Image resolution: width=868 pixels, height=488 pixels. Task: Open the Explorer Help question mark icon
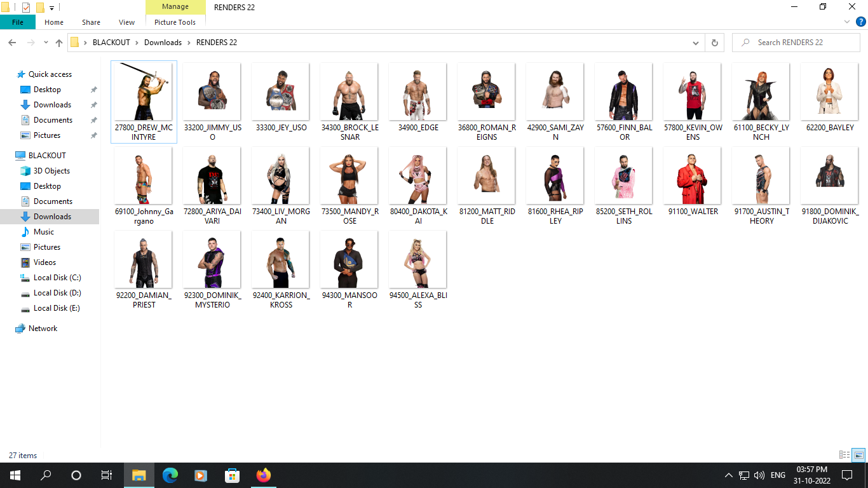point(861,22)
